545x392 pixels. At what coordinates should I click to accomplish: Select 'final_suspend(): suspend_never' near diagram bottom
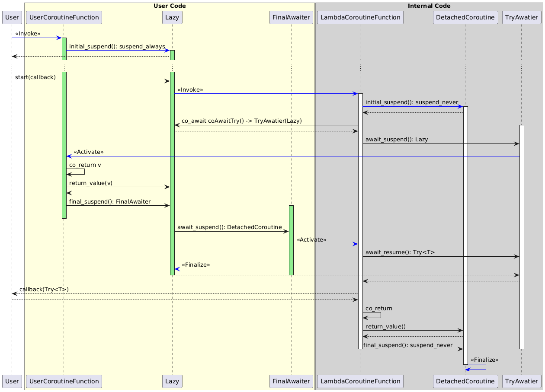(x=408, y=345)
